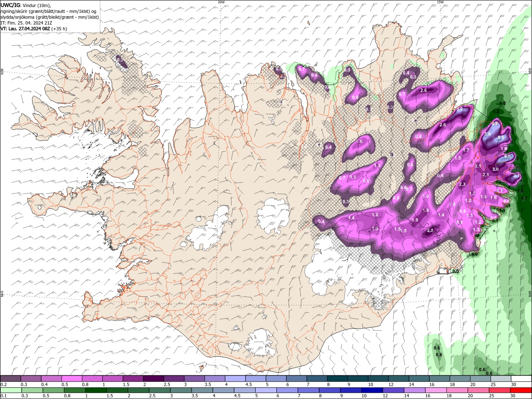Screen dimensions: 532x399
Task: Click the 1.5 magenta-purple snow-scale swatch
Action: pyautogui.click(x=133, y=379)
